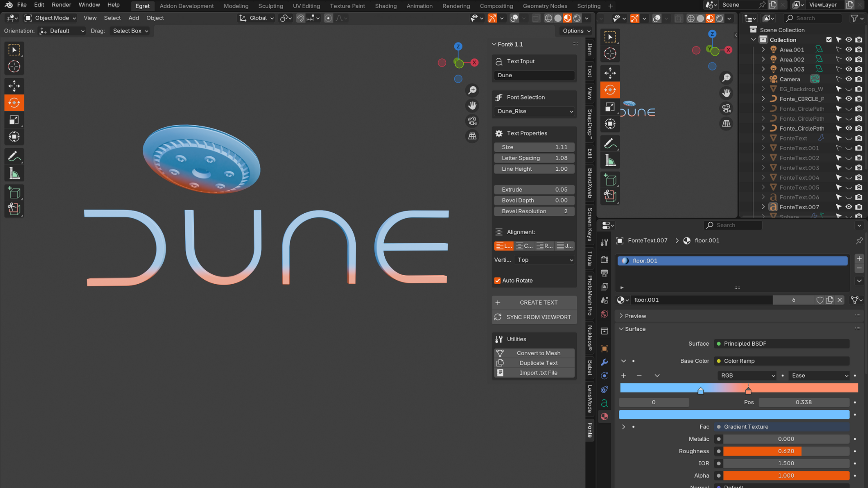Screen dimensions: 868x488
Task: Select the Scale tool in left toolbar
Action: tap(14, 120)
